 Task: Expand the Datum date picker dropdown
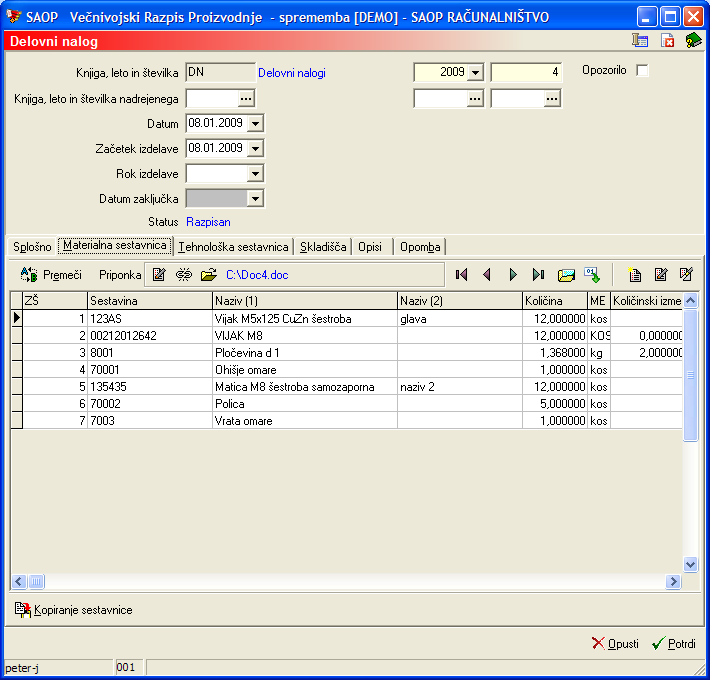tap(255, 123)
